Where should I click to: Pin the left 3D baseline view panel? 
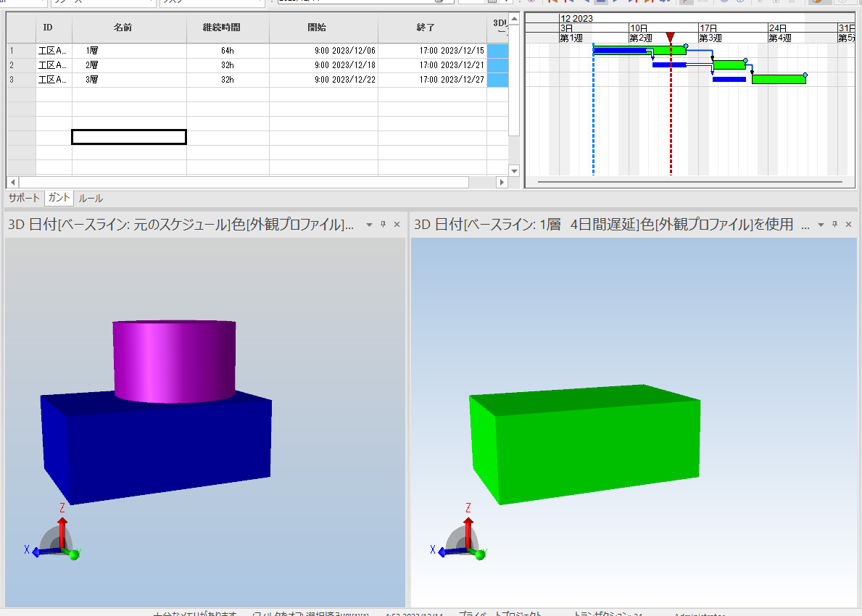tap(384, 224)
